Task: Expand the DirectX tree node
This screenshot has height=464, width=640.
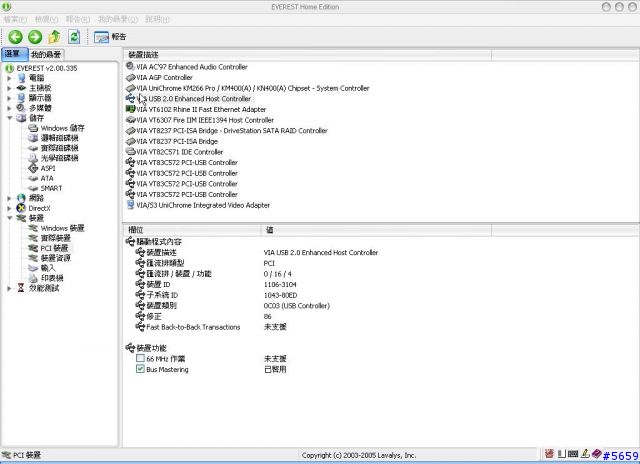Action: click(x=9, y=208)
